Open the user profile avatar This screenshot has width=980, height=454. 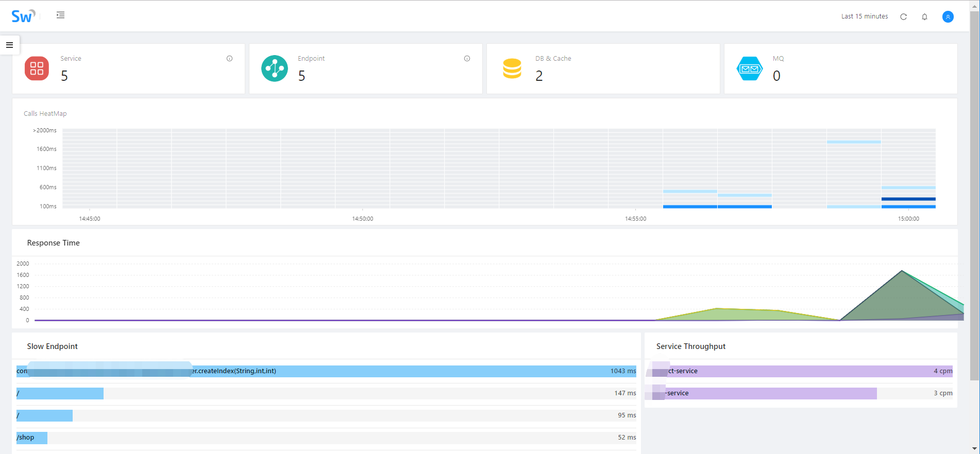[x=948, y=16]
